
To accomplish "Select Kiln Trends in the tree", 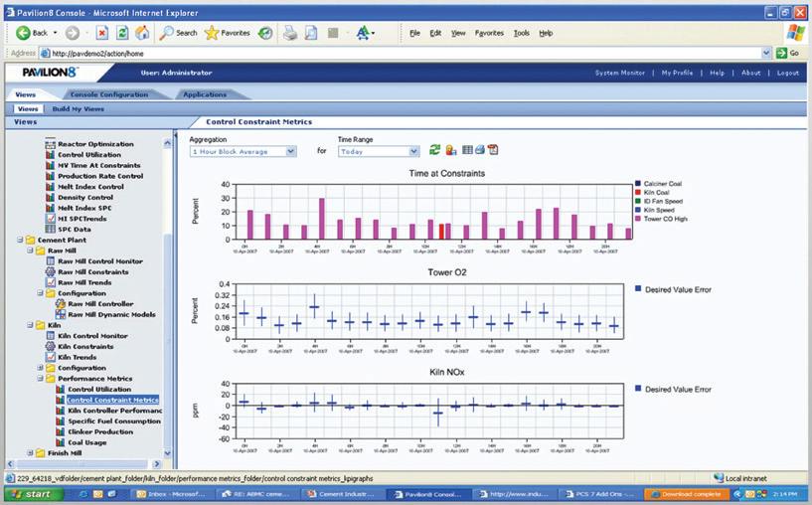I will click(x=77, y=358).
